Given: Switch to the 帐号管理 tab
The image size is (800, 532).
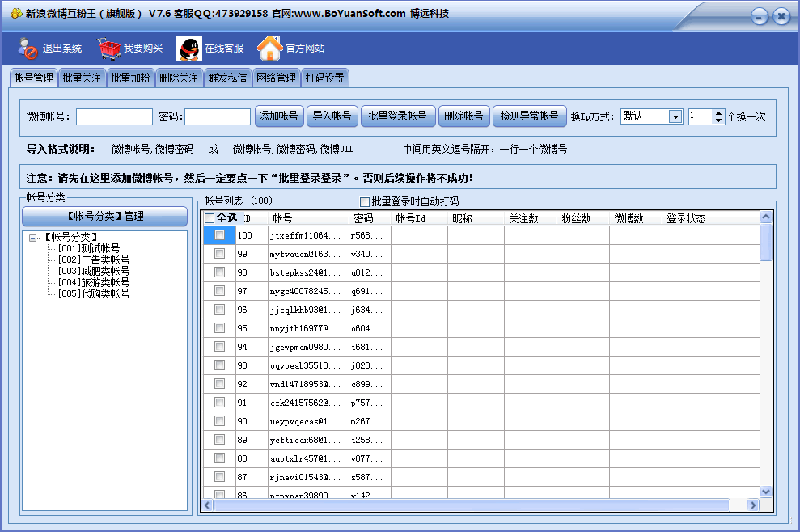Looking at the screenshot, I should pos(34,78).
